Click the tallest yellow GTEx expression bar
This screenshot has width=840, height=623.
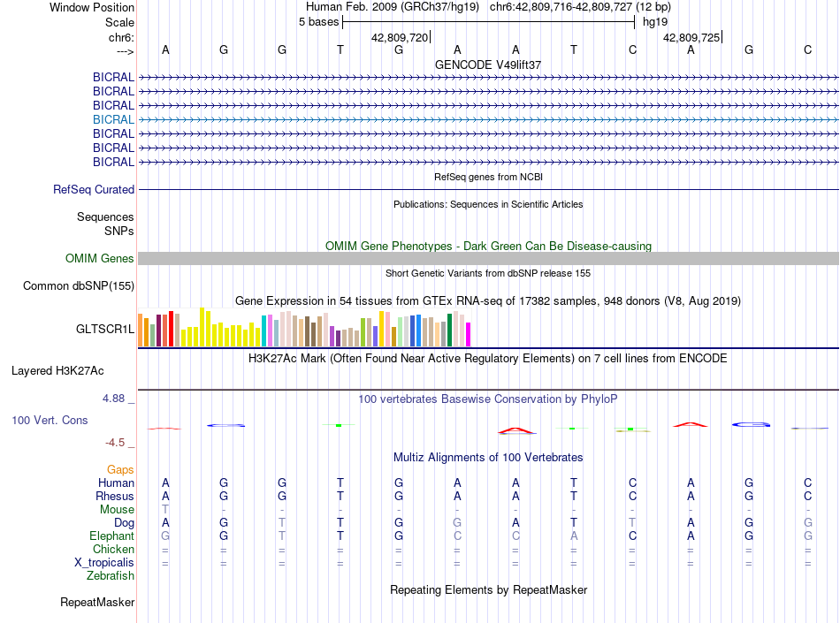pos(203,327)
